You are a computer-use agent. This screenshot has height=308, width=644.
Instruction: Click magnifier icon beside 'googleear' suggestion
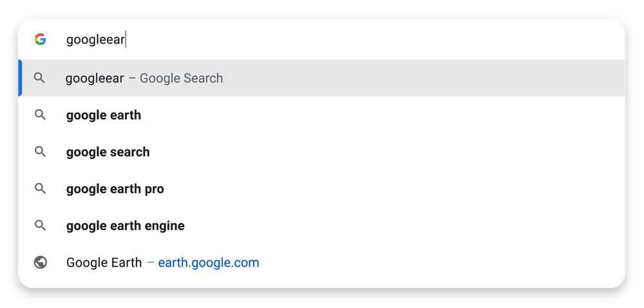pyautogui.click(x=40, y=78)
